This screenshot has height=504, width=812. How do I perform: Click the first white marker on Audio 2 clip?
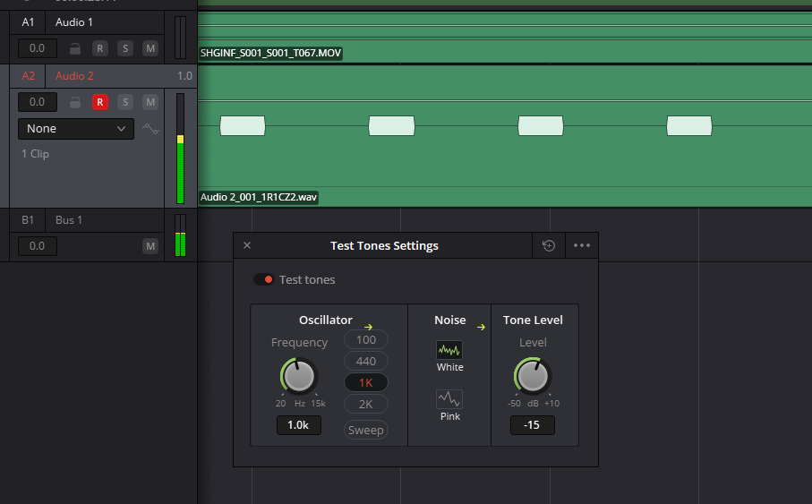coord(243,126)
